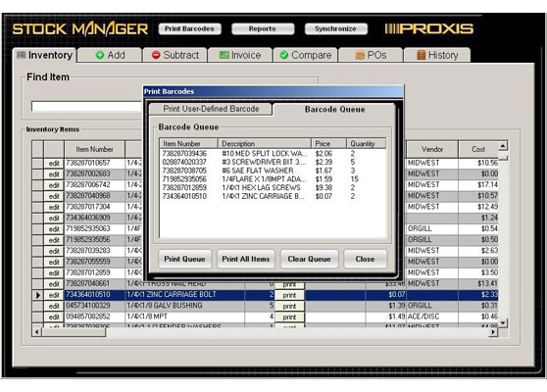Viewport: 547px width, 392px height.
Task: Click the Find Item search field
Action: [87, 107]
